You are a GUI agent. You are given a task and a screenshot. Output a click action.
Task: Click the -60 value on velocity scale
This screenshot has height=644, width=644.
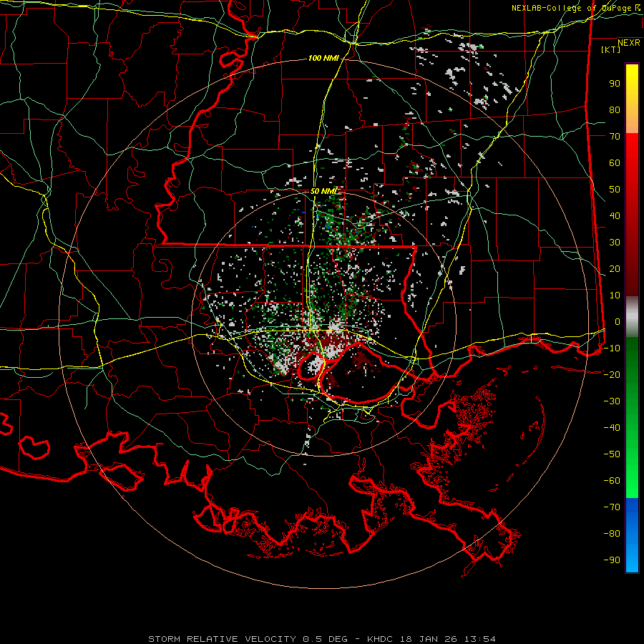click(x=612, y=481)
